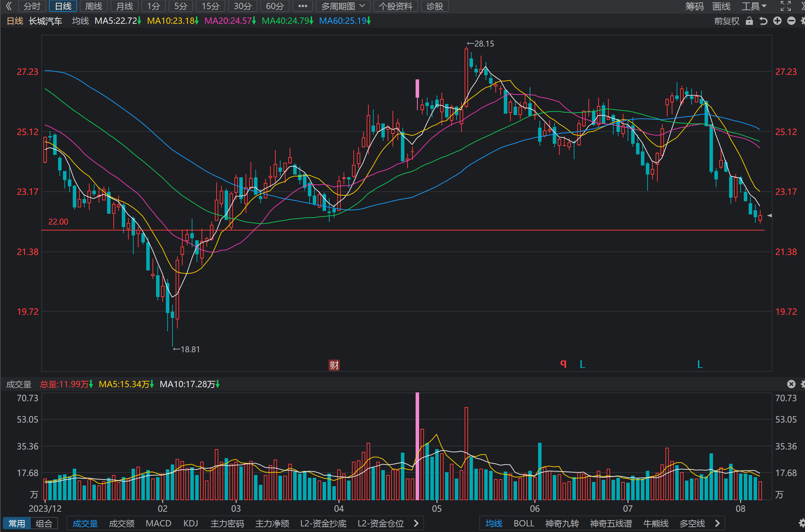Click the L marker near late July
Screen dimensions: 805x532
coord(700,364)
